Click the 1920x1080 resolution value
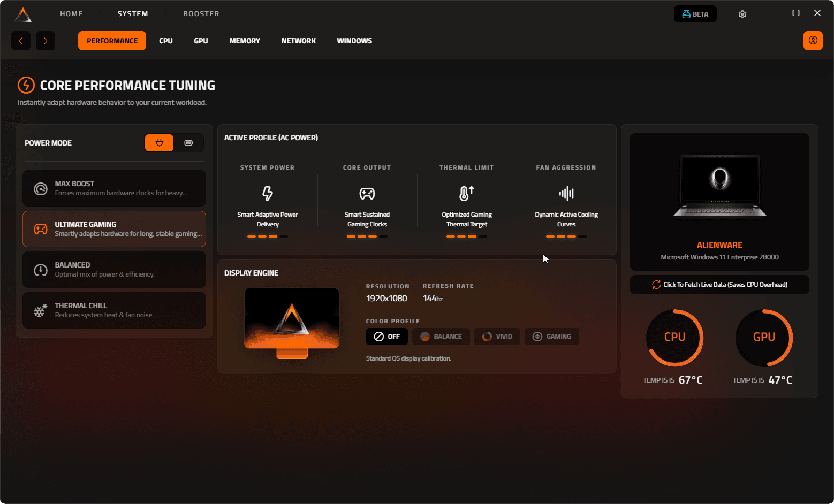 [x=386, y=299]
